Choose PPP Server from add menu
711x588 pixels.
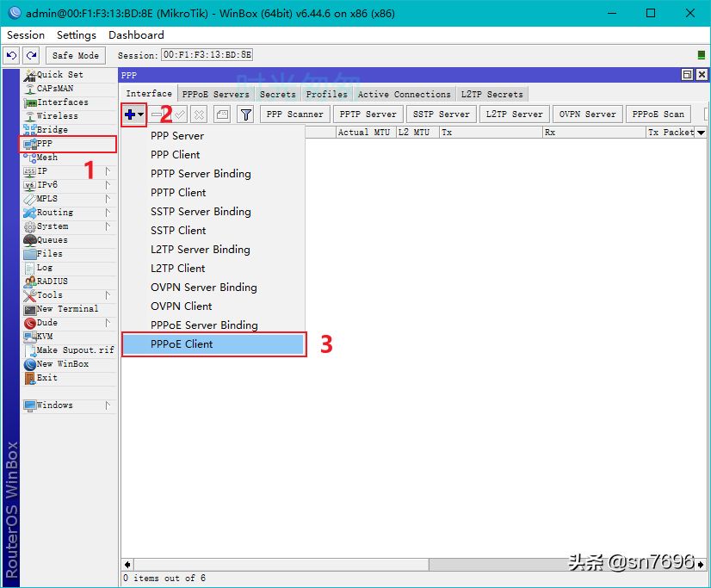click(x=213, y=136)
